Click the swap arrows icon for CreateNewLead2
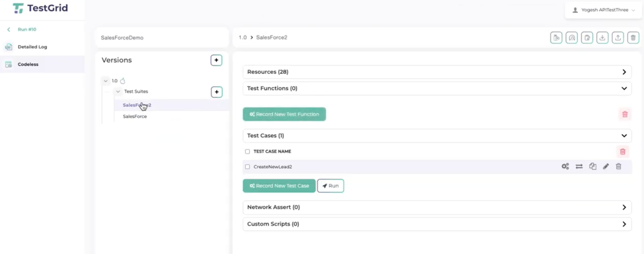The height and width of the screenshot is (254, 644). pyautogui.click(x=579, y=166)
